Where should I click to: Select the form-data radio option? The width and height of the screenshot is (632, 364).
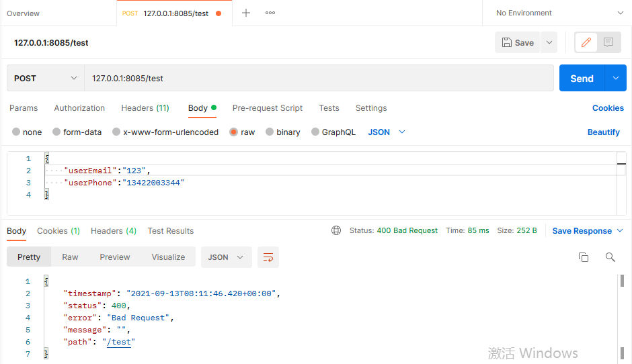click(x=56, y=132)
